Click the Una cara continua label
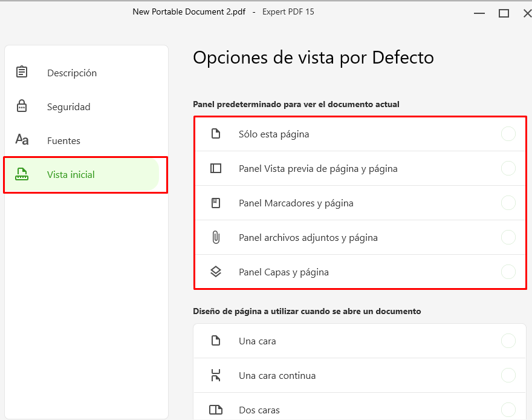The width and height of the screenshot is (532, 420). click(x=277, y=376)
